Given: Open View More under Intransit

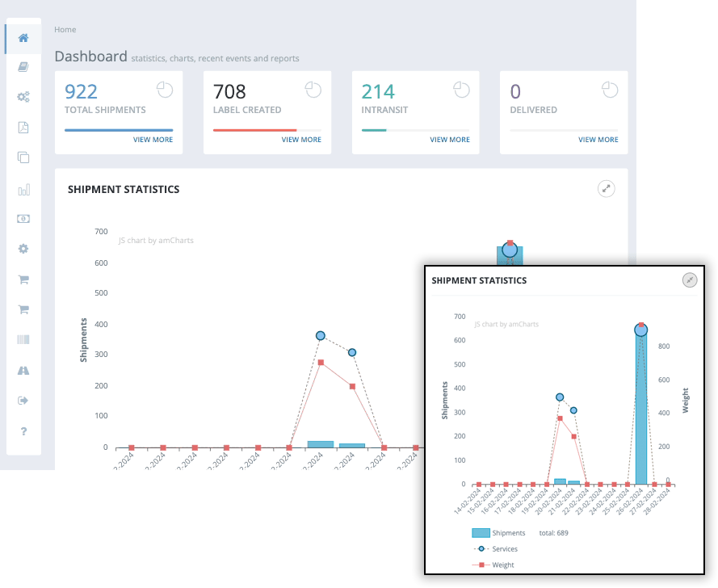Looking at the screenshot, I should (450, 140).
